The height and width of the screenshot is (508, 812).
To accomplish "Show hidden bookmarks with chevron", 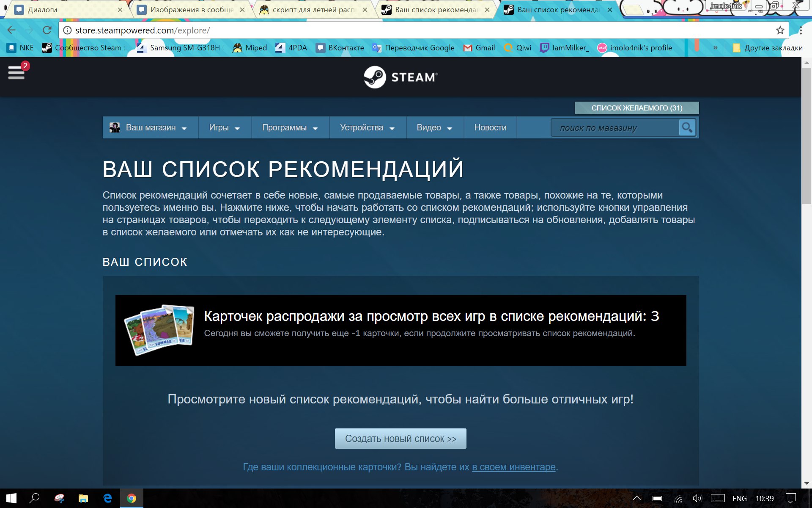I will click(715, 48).
